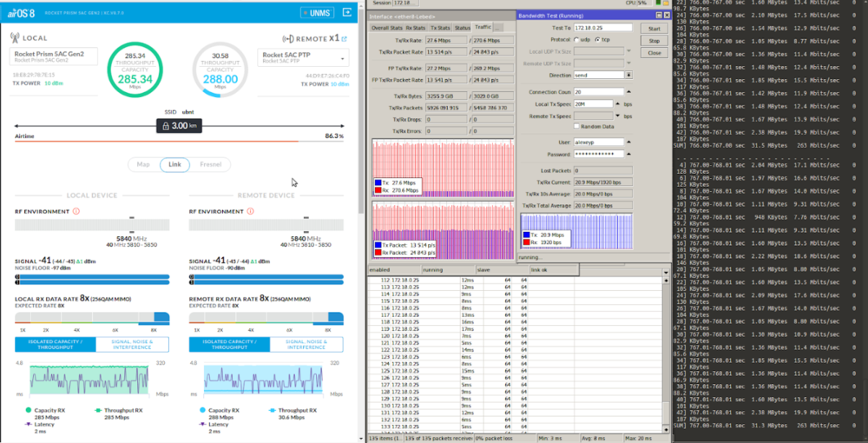Screen dimensions: 868x443
Task: Select the tcp protocol radio
Action: click(597, 40)
